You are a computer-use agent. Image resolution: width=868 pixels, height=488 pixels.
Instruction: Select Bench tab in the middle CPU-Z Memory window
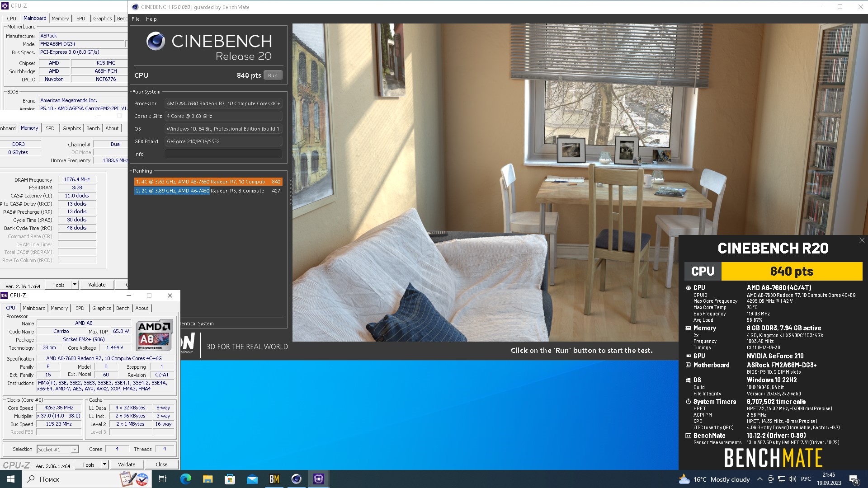[x=93, y=128]
